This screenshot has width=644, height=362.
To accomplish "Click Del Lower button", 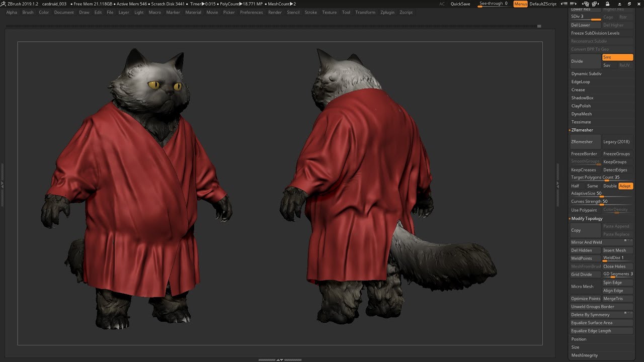I will 585,25.
